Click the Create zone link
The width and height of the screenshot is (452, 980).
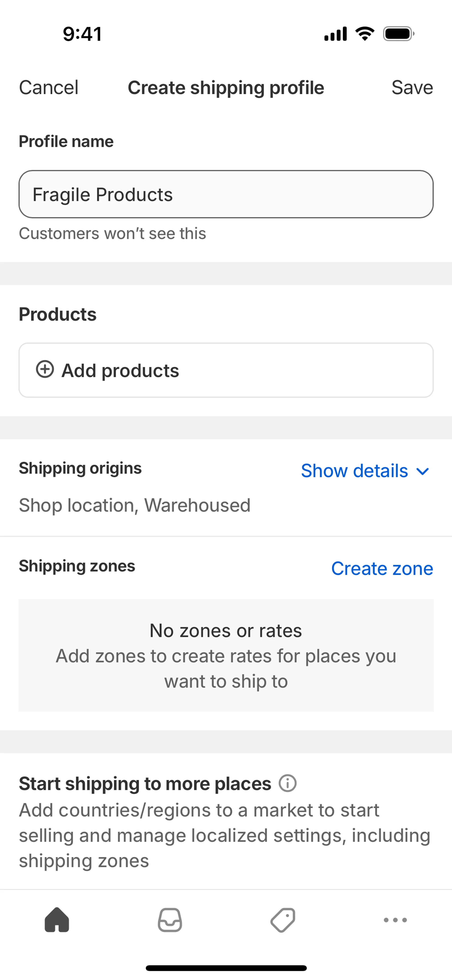tap(382, 568)
